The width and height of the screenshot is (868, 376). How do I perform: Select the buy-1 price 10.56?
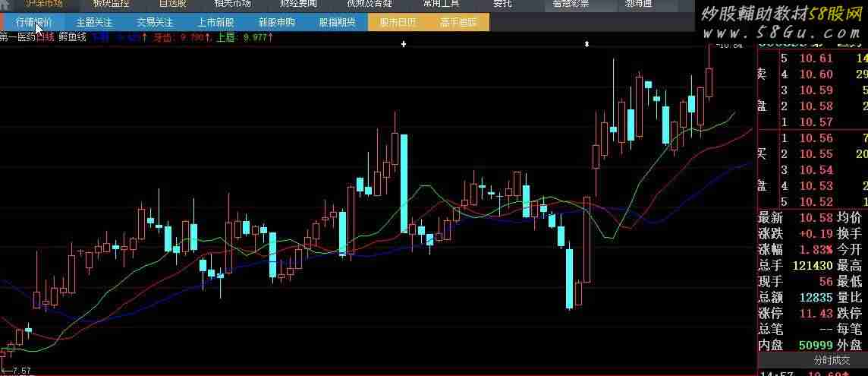pyautogui.click(x=816, y=138)
